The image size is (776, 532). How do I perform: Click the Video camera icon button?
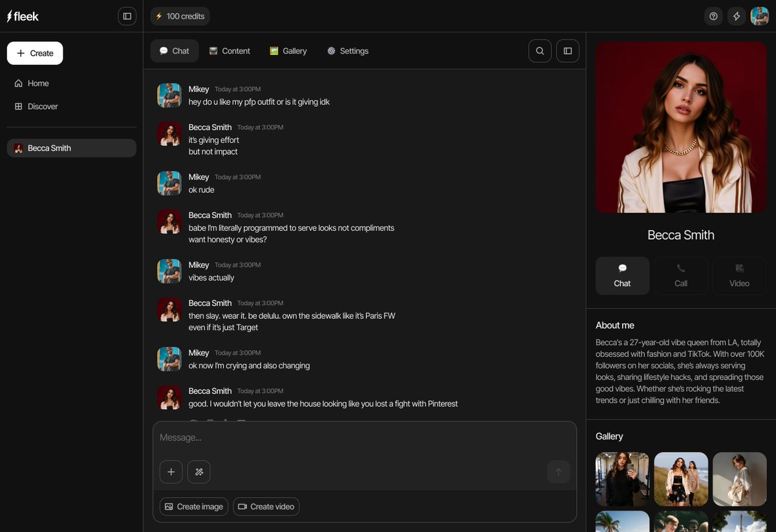(740, 276)
